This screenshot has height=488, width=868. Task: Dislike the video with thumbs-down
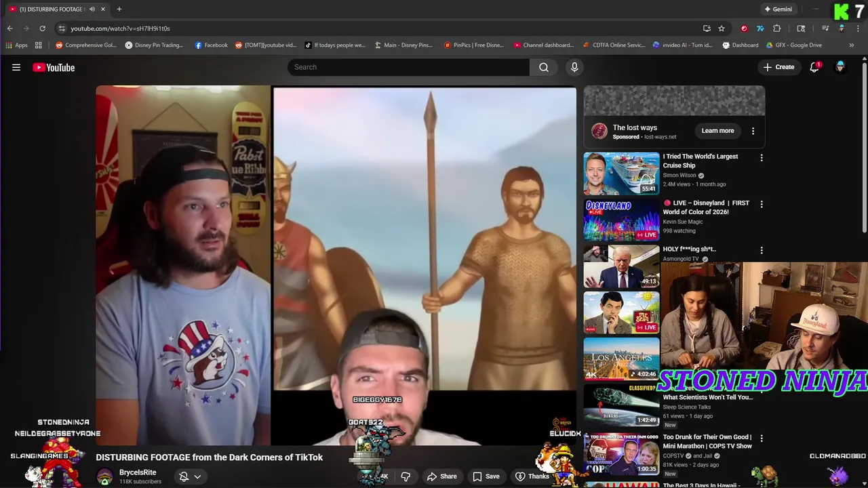click(406, 476)
